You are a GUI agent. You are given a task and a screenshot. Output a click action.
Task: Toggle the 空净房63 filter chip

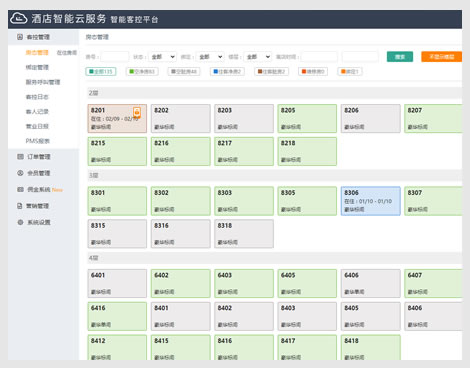[142, 71]
